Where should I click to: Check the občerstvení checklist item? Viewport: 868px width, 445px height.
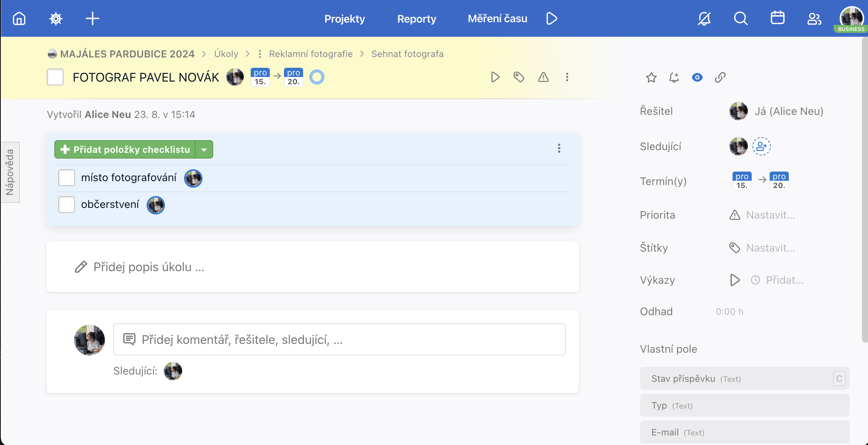[67, 205]
